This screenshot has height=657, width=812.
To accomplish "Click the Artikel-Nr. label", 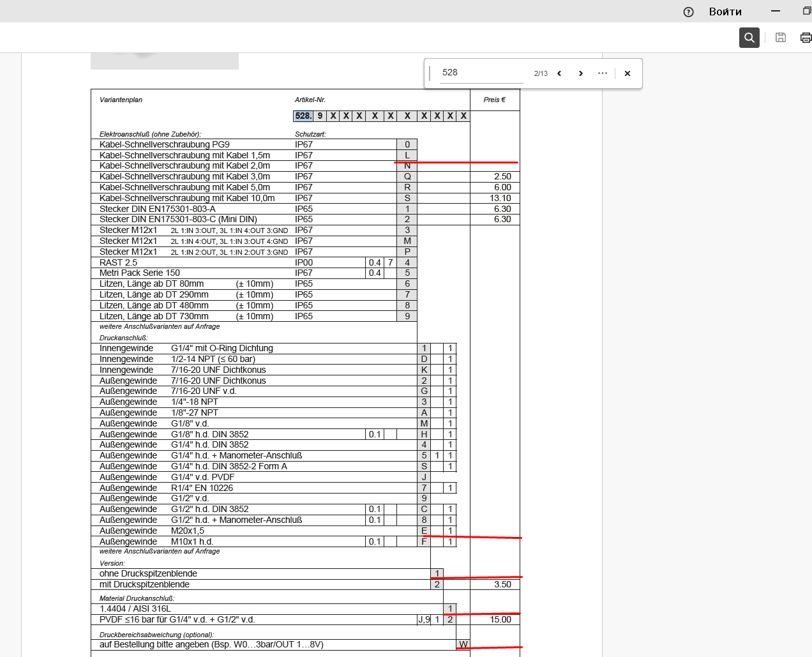I will tap(310, 100).
